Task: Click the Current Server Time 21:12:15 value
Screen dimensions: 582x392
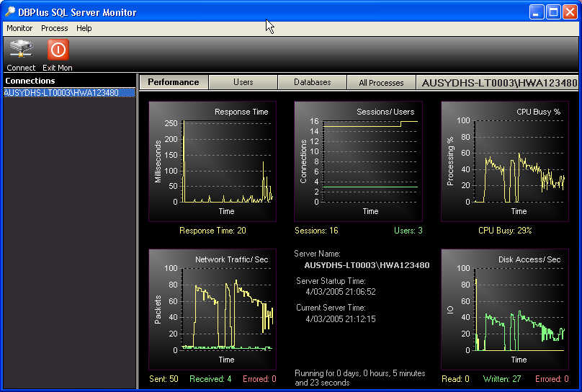Action: (341, 319)
